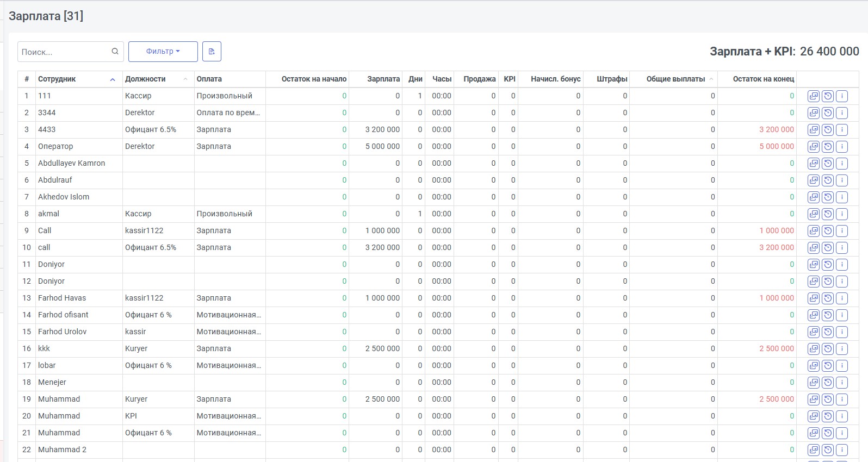Open history icon for employee 4433
This screenshot has height=462, width=868.
[828, 130]
